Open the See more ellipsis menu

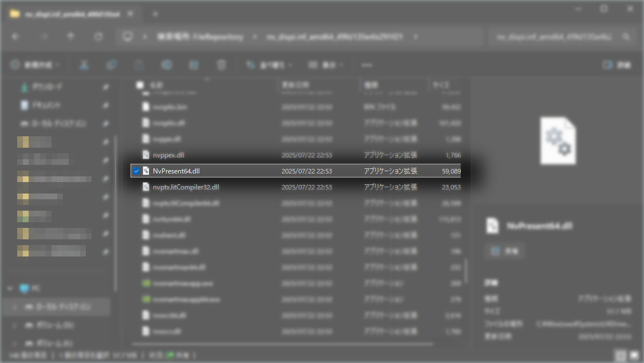coord(367,65)
